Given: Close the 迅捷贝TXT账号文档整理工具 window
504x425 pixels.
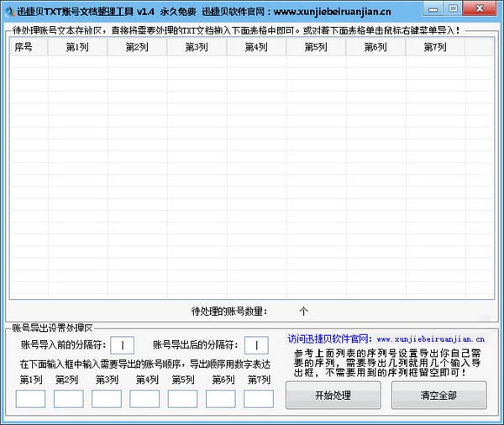Looking at the screenshot, I should 480,8.
